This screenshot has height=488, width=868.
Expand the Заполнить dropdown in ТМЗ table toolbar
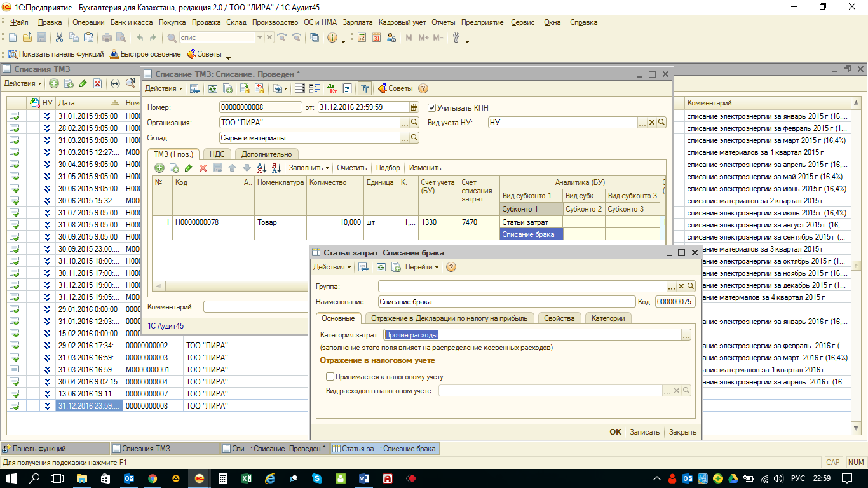(x=309, y=168)
